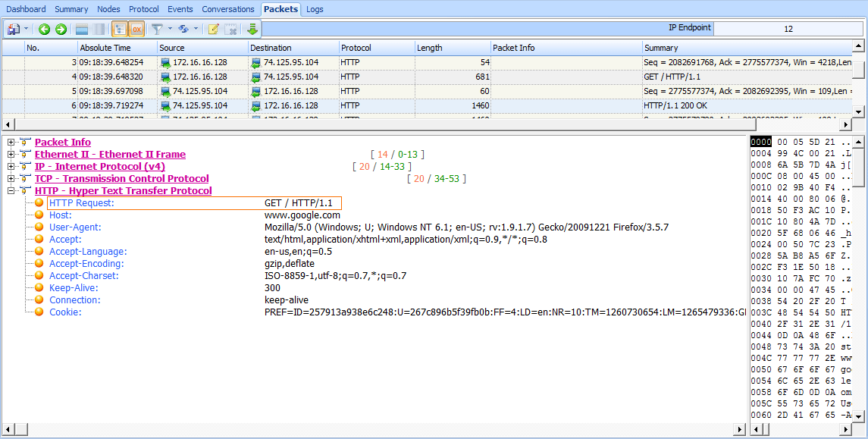Screen dimensions: 868x439
Task: Sort by the Length column header
Action: coord(453,48)
